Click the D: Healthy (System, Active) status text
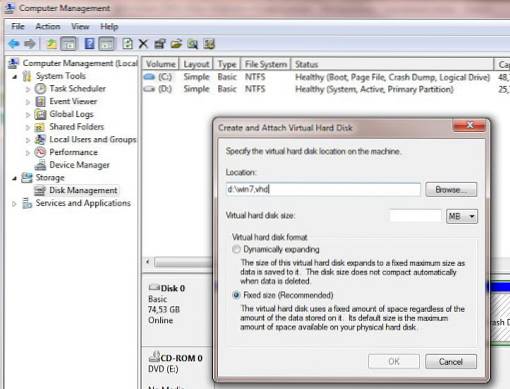Image resolution: width=510 pixels, height=389 pixels. 374,89
